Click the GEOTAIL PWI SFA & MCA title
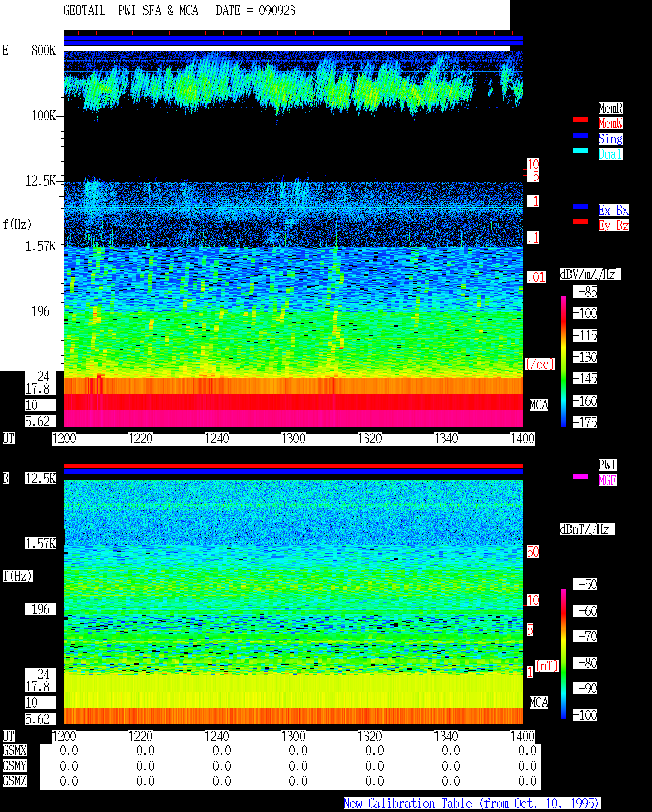This screenshot has height=812, width=652. [130, 10]
